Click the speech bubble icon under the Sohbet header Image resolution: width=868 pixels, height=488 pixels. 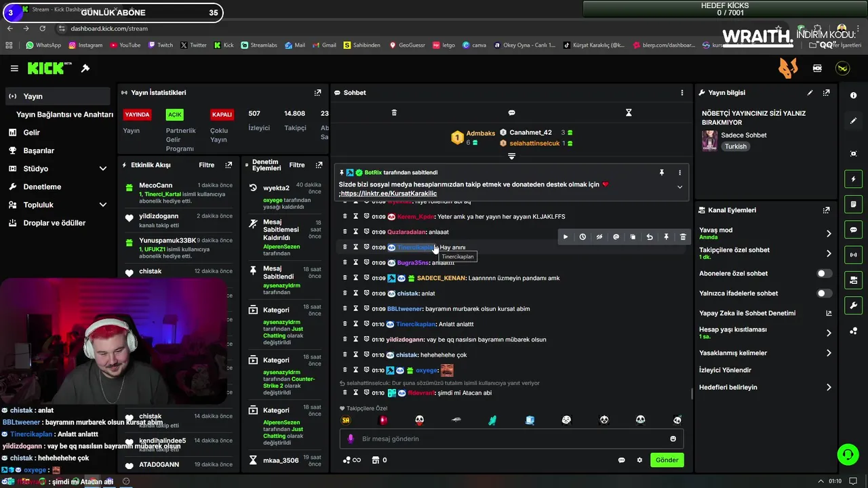pos(511,113)
